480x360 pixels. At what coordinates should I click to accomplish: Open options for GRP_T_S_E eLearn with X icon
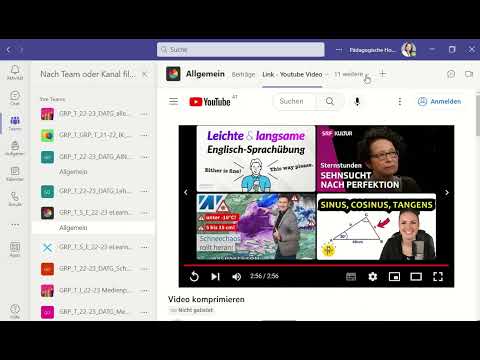coord(144,247)
